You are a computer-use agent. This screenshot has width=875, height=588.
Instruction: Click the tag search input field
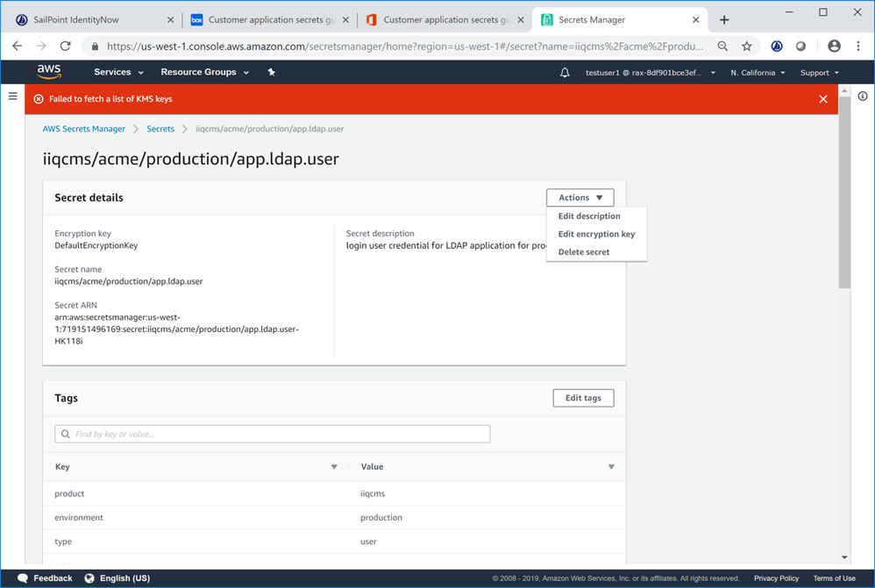(x=273, y=434)
